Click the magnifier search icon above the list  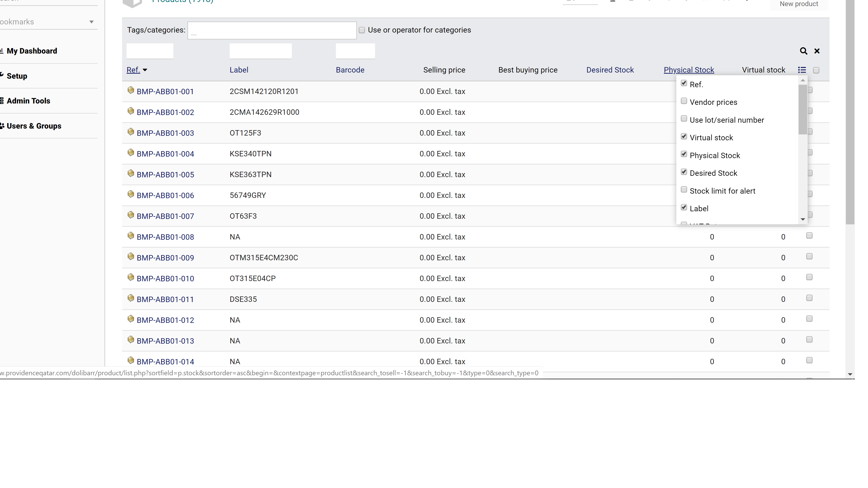804,51
